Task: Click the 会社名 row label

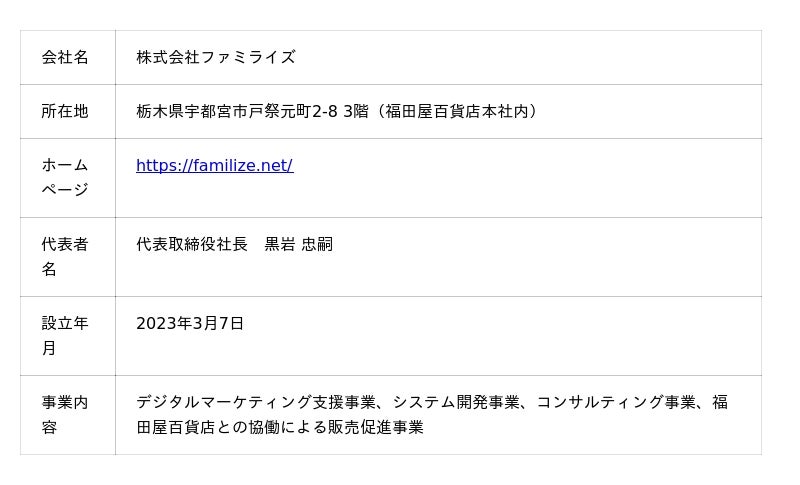Action: coord(65,57)
